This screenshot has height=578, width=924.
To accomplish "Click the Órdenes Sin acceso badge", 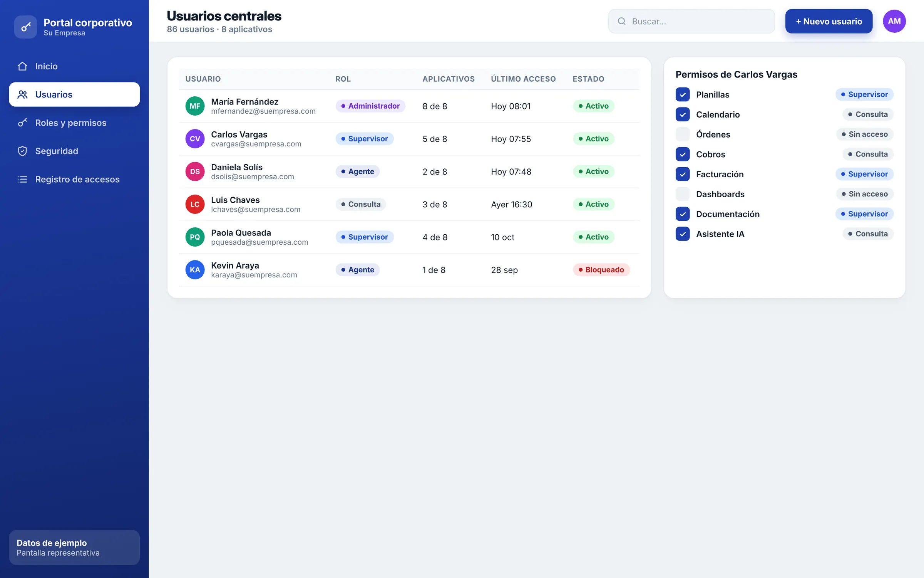I will click(x=865, y=134).
